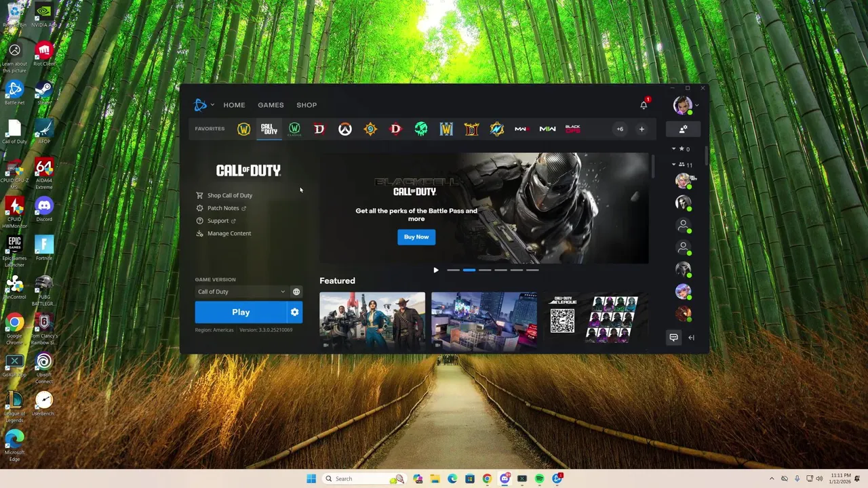Add a game with the plus button

(x=642, y=129)
